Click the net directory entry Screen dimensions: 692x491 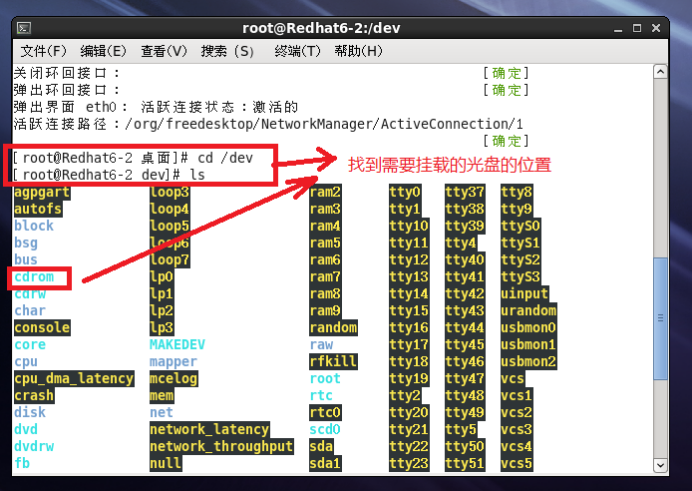[x=162, y=412]
